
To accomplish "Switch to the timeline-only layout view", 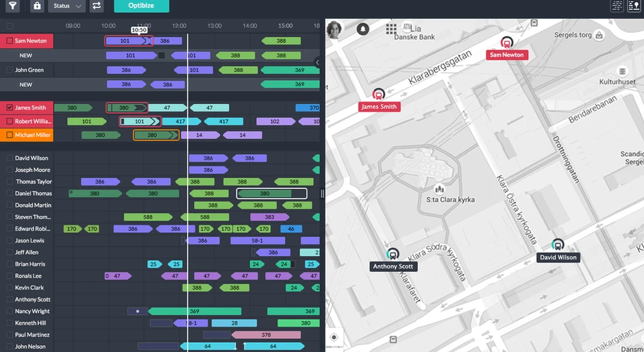I will click(x=617, y=5).
